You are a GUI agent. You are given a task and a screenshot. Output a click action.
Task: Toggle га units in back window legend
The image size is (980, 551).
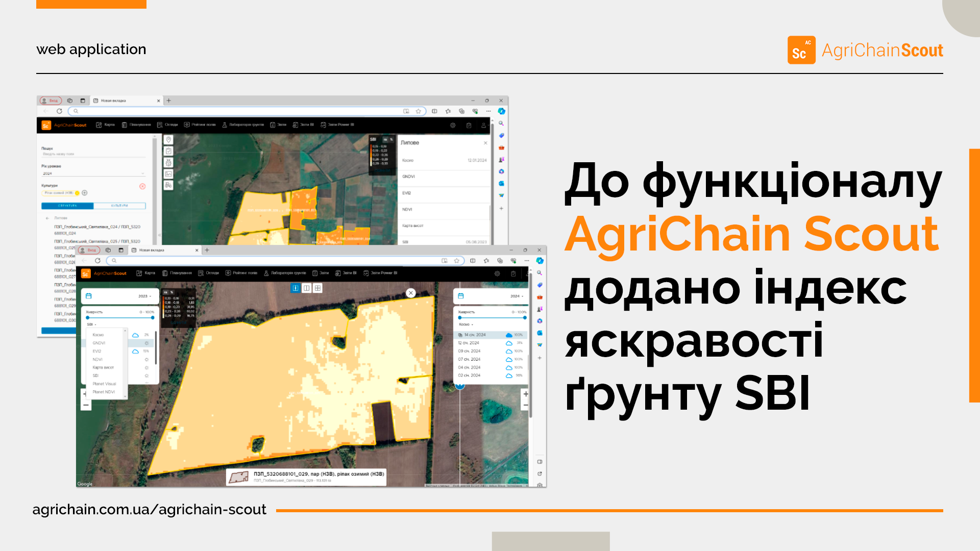[x=385, y=139]
